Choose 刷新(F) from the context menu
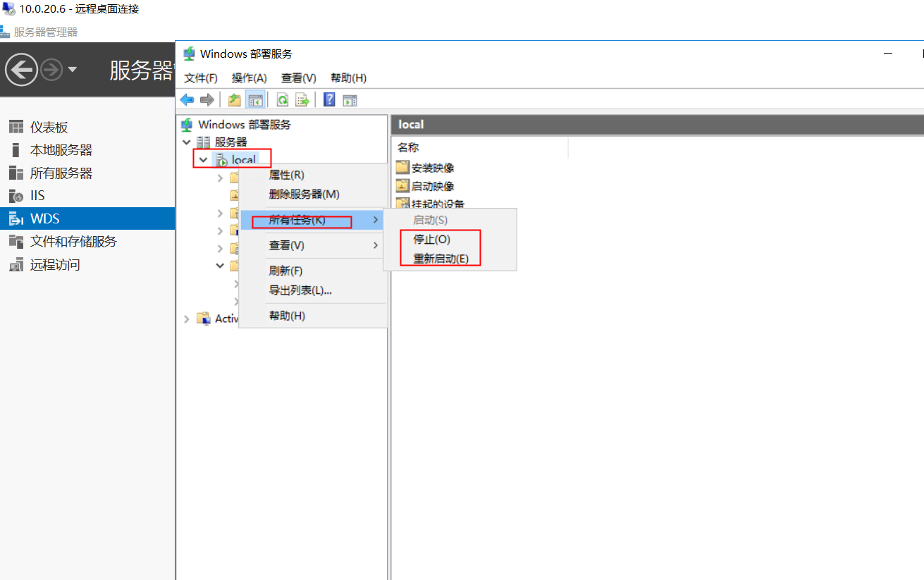Screen dimensions: 924x580 pyautogui.click(x=313, y=271)
